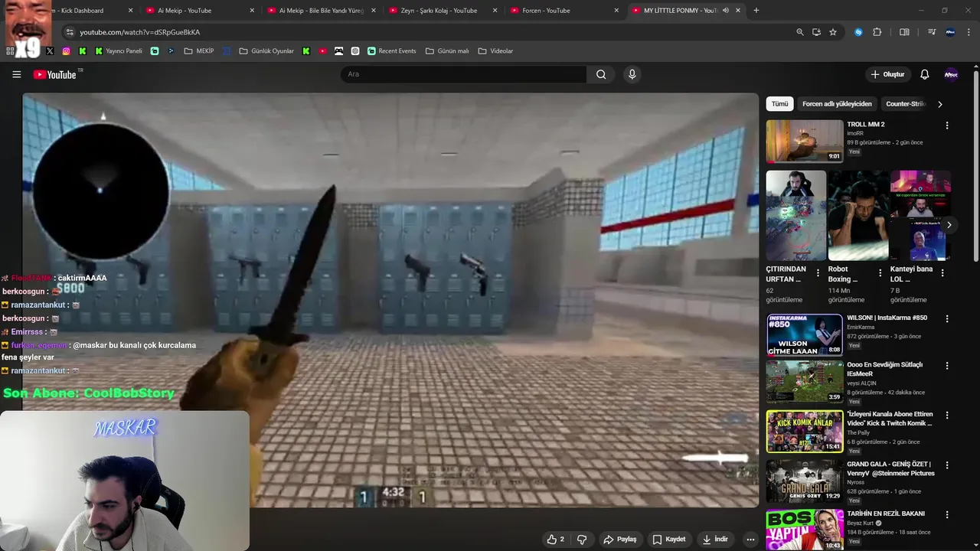
Task: Show next filter chips with right arrow
Action: pos(940,104)
